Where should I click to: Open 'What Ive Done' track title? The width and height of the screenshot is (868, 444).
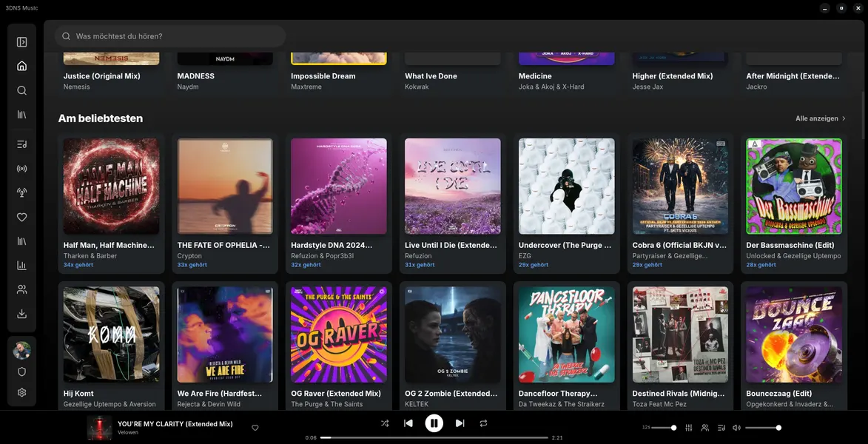click(x=431, y=75)
